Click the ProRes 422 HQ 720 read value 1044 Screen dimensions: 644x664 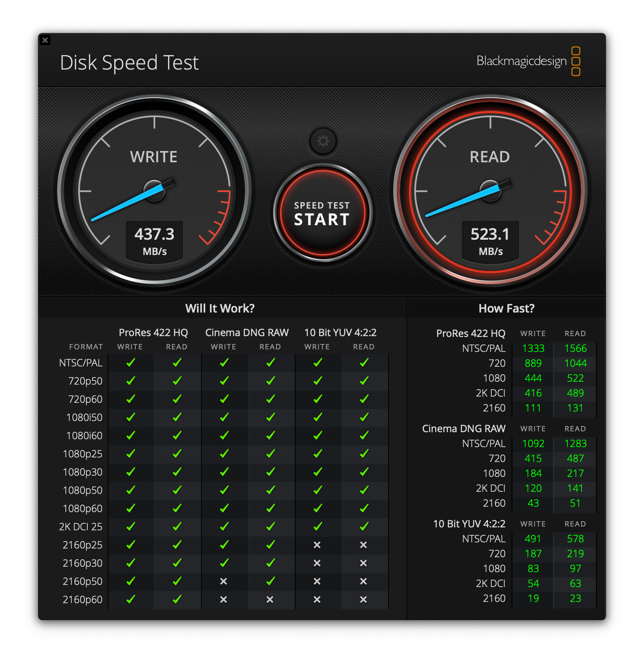point(575,363)
